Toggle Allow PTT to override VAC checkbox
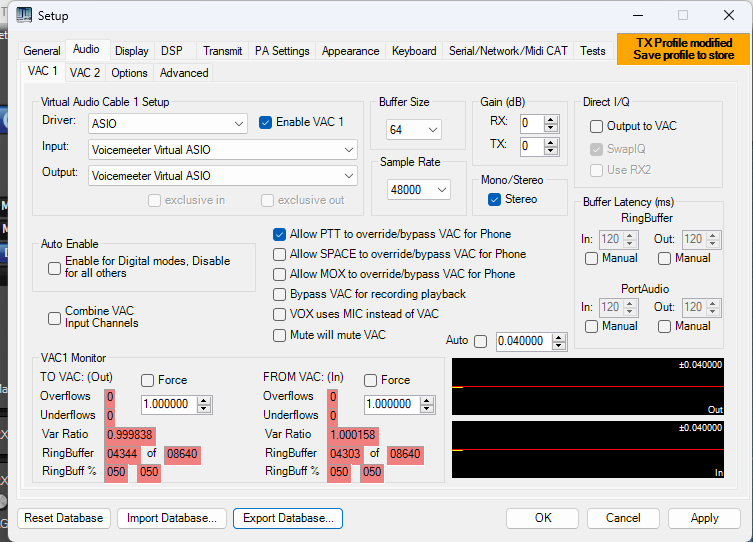Viewport: 753px width, 542px height. click(280, 234)
